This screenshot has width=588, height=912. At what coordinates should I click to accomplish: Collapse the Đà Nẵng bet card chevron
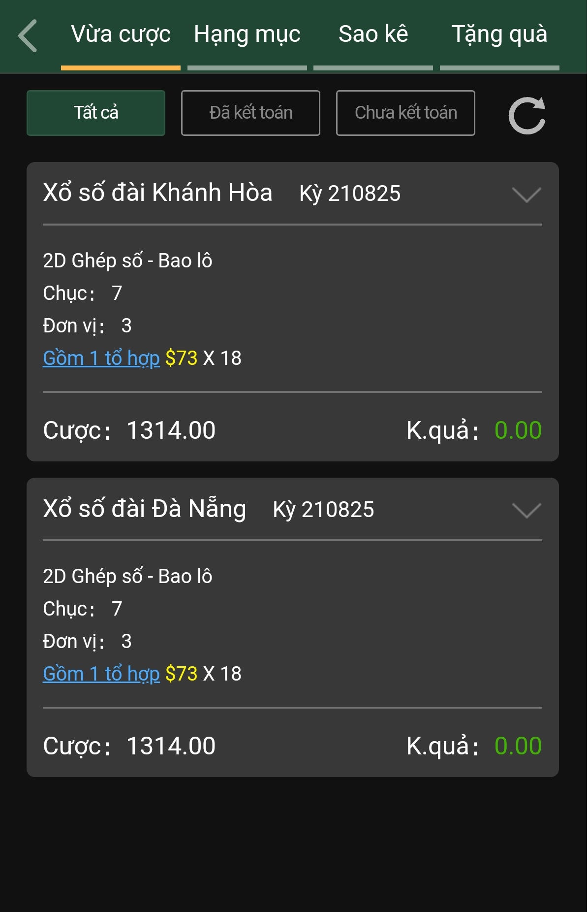tap(526, 510)
